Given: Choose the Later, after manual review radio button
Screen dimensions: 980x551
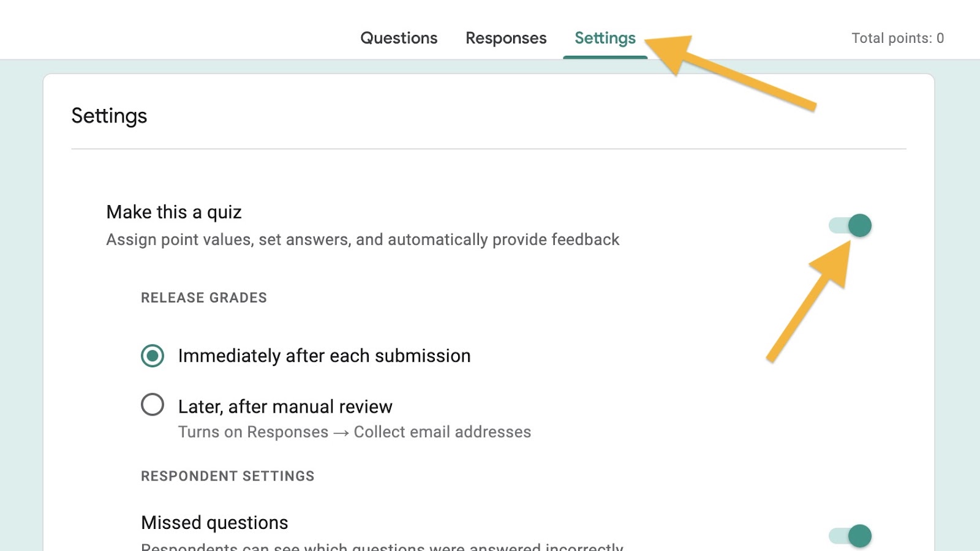Looking at the screenshot, I should click(x=153, y=405).
